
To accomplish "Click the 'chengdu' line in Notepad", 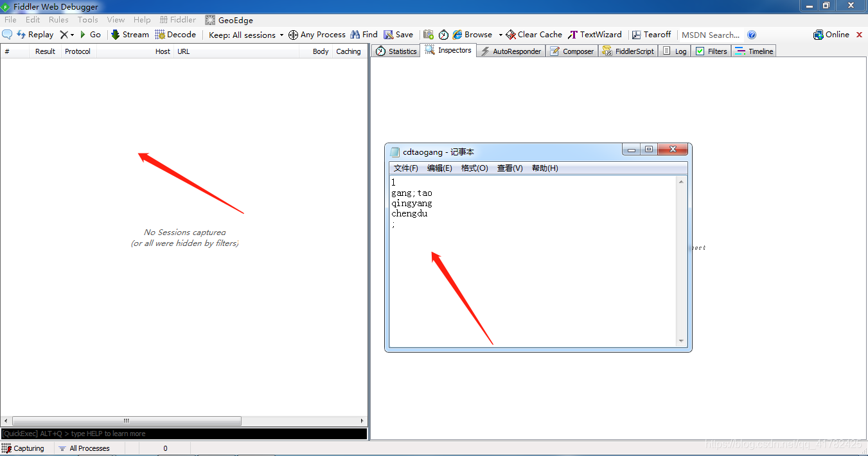I will tap(409, 213).
